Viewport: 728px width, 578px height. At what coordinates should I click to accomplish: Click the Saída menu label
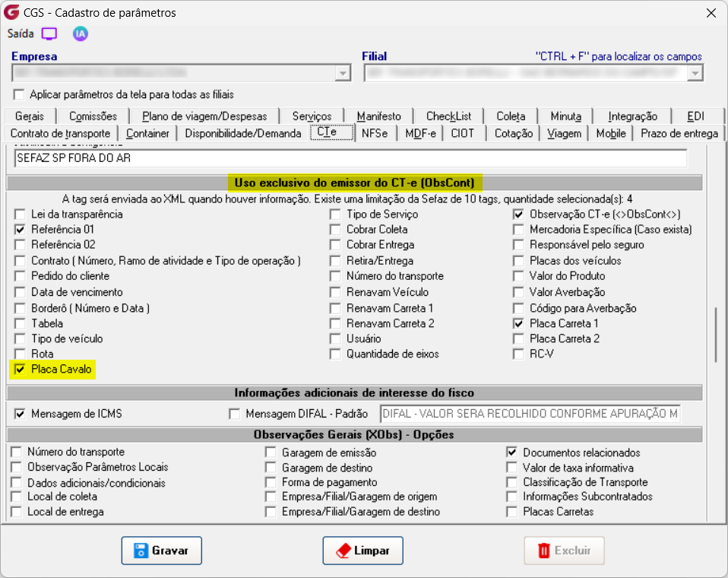click(21, 34)
